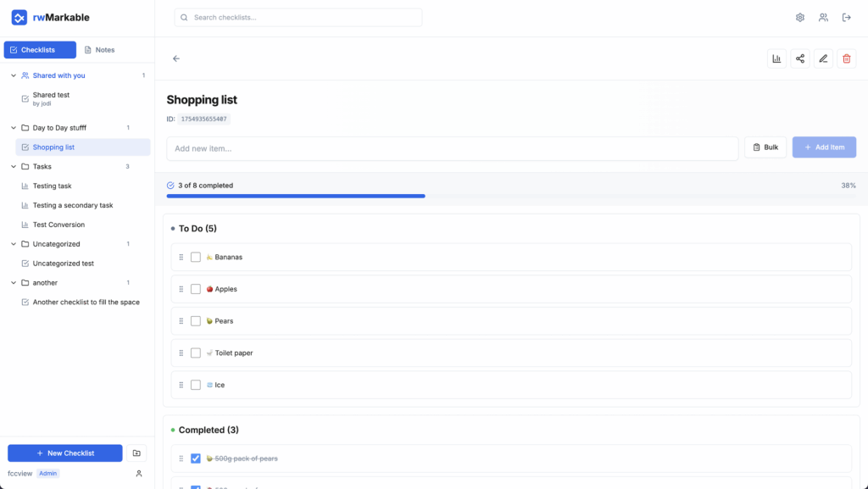Image resolution: width=868 pixels, height=489 pixels.
Task: Click the Search checklists field
Action: 298,17
